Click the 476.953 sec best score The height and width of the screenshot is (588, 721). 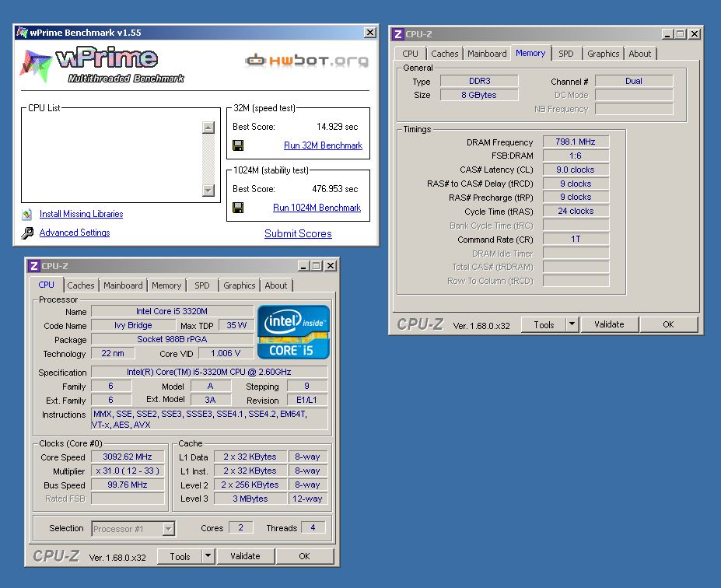(x=335, y=188)
